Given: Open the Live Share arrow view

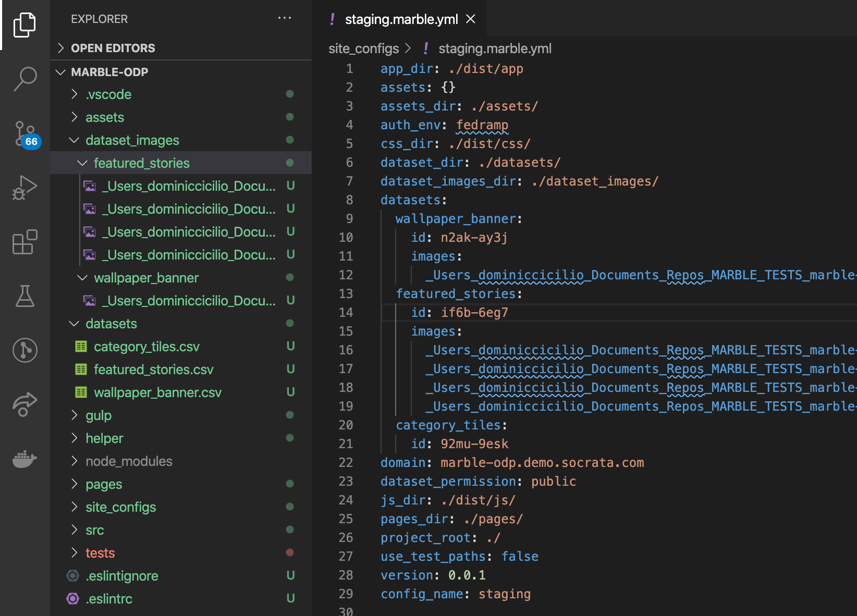Looking at the screenshot, I should (x=25, y=404).
